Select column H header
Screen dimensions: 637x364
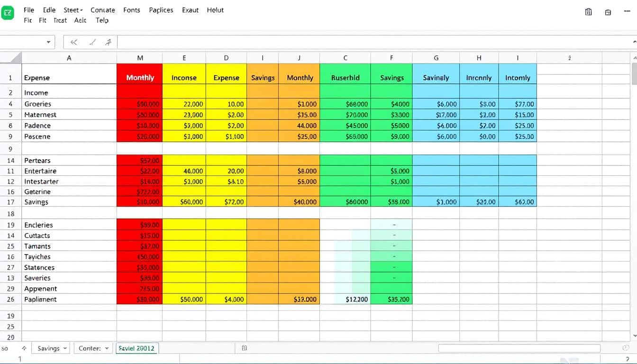479,58
